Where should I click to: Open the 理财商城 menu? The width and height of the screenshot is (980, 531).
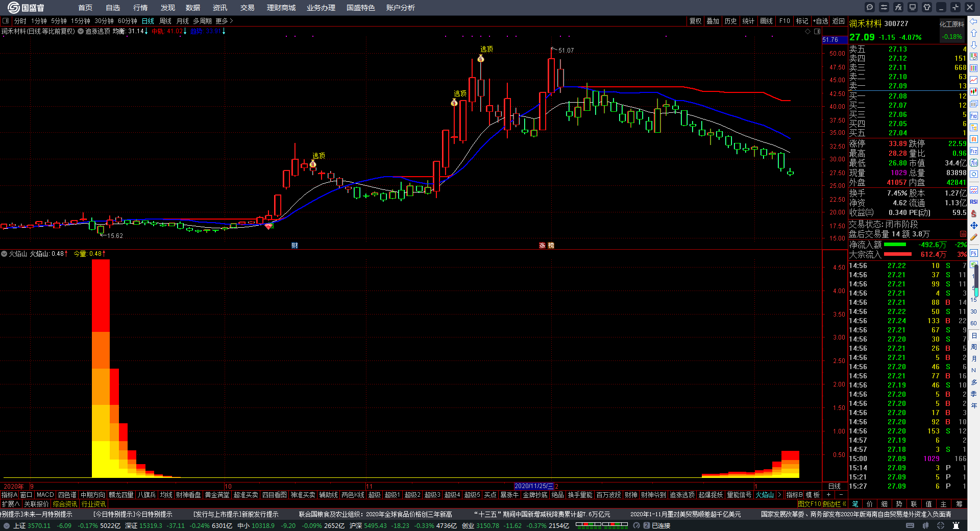[281, 8]
